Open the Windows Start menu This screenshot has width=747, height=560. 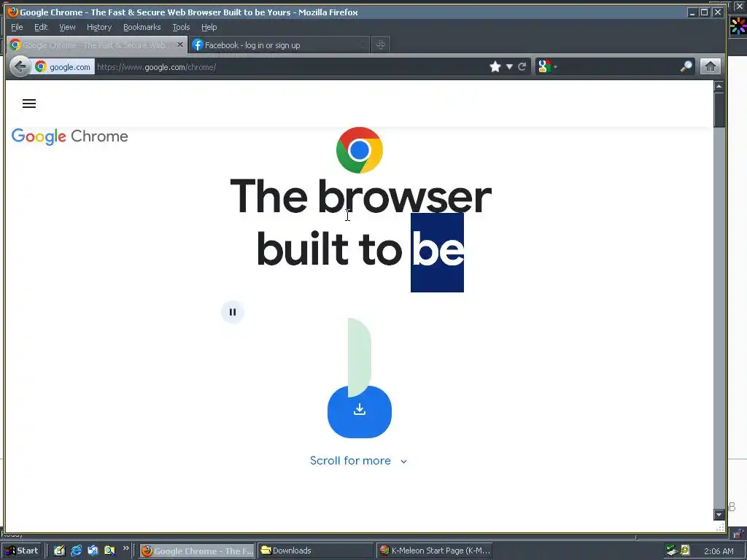pyautogui.click(x=21, y=551)
